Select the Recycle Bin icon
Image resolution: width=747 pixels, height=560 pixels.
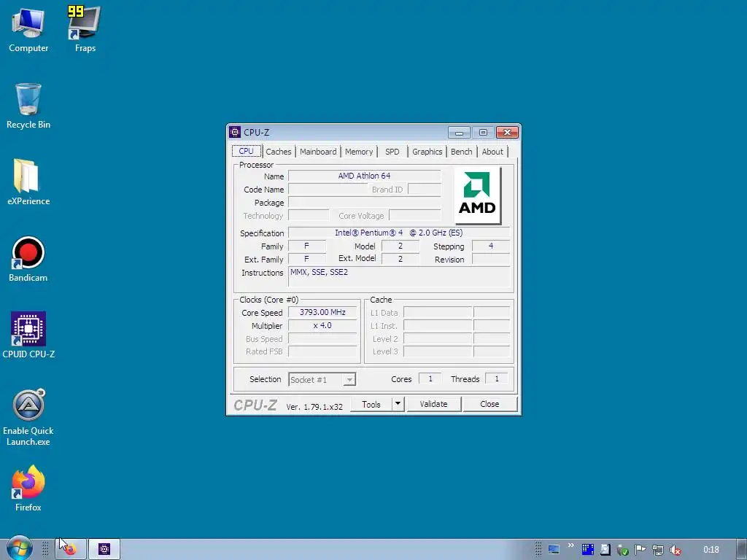pyautogui.click(x=28, y=106)
